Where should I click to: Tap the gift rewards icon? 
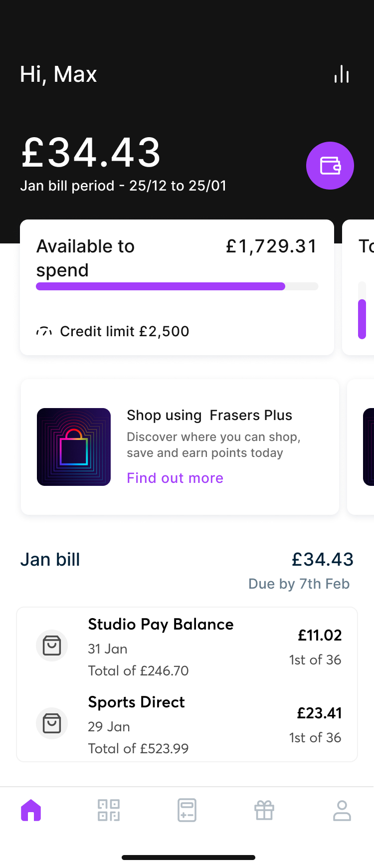point(264,810)
